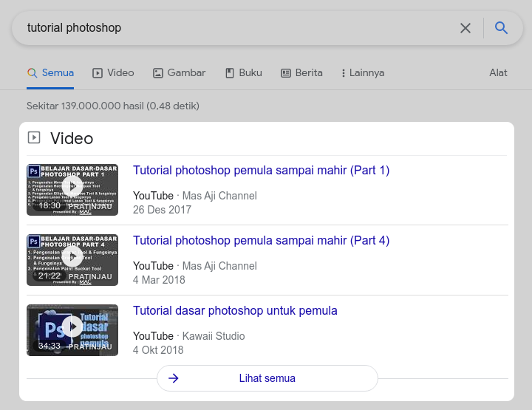Open Tutorial dasar photoshop untuk pemula link
Screen dimensions: 532x410
[235, 311]
